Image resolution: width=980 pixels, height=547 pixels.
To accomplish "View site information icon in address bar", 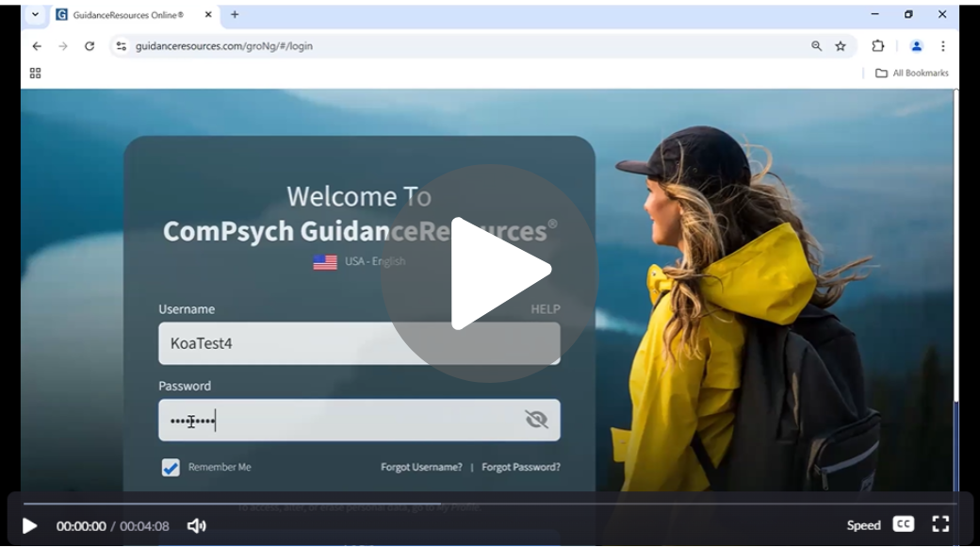I will click(122, 45).
